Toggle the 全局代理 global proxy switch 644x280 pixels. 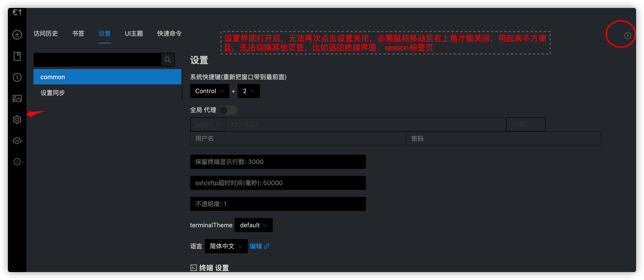pyautogui.click(x=228, y=110)
